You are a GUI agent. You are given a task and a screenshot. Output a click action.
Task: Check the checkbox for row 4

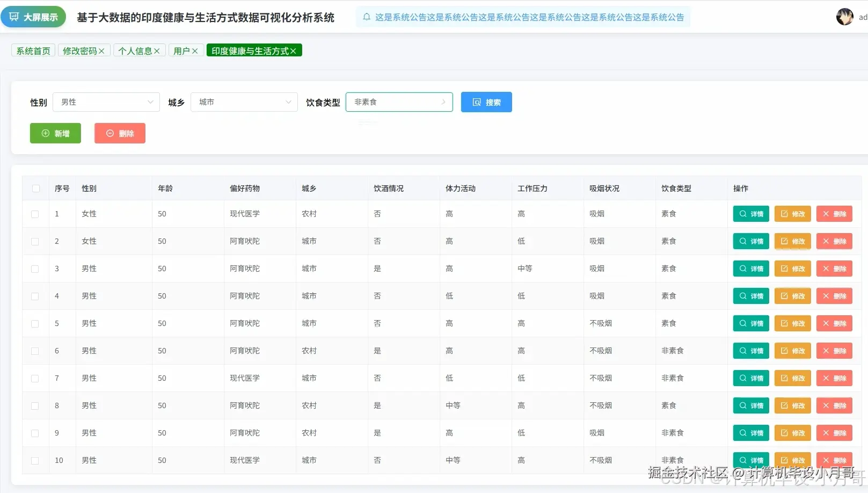point(35,296)
